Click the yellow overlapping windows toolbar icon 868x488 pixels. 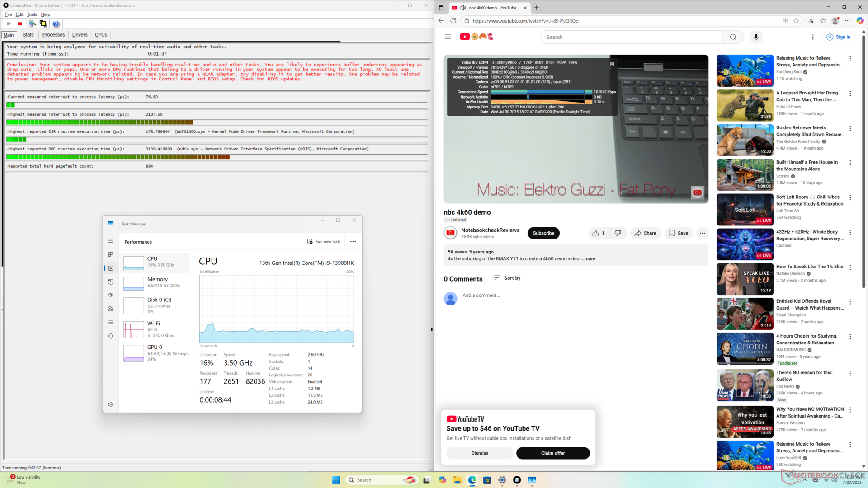pyautogui.click(x=43, y=23)
